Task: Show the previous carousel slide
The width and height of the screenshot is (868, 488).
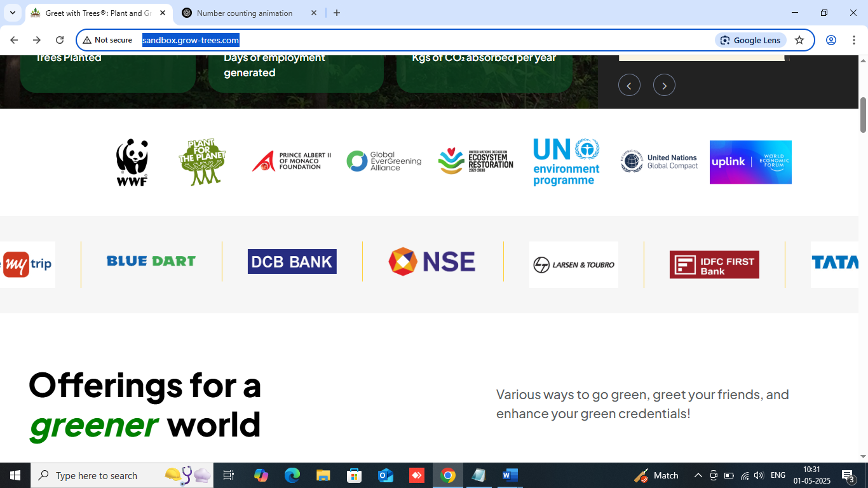Action: coord(629,85)
